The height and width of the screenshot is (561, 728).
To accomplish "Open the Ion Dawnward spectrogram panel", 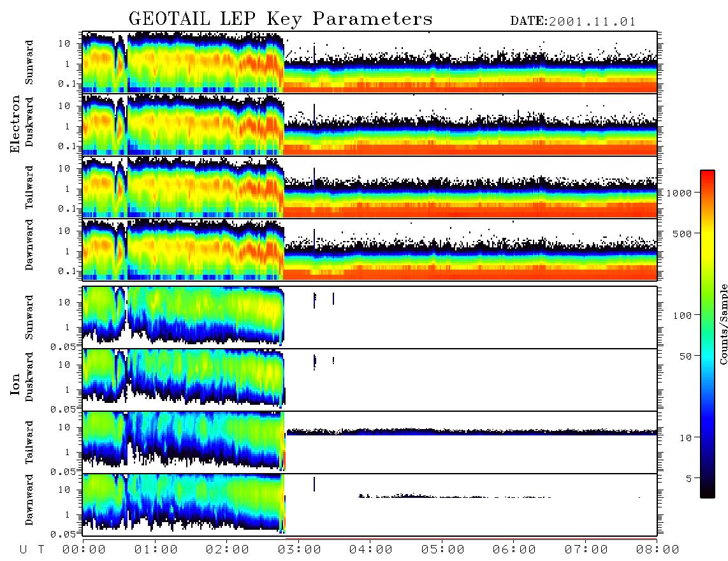I will click(370, 505).
